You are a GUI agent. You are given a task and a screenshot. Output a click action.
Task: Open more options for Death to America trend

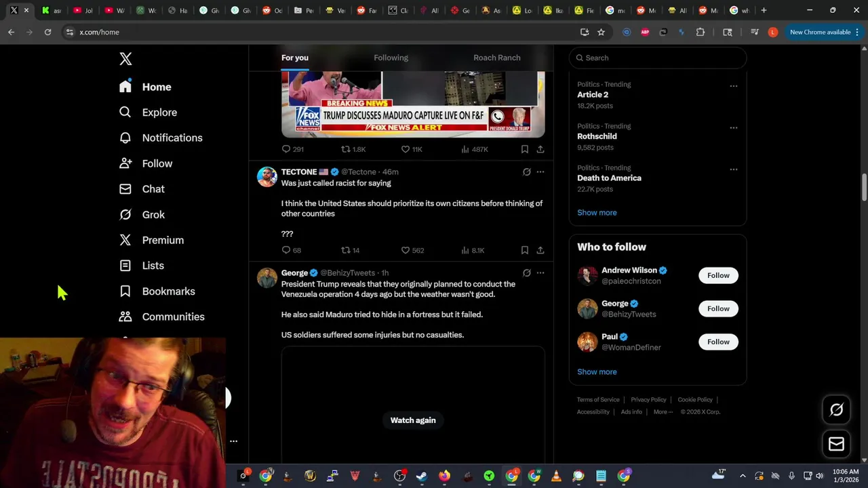(x=733, y=169)
